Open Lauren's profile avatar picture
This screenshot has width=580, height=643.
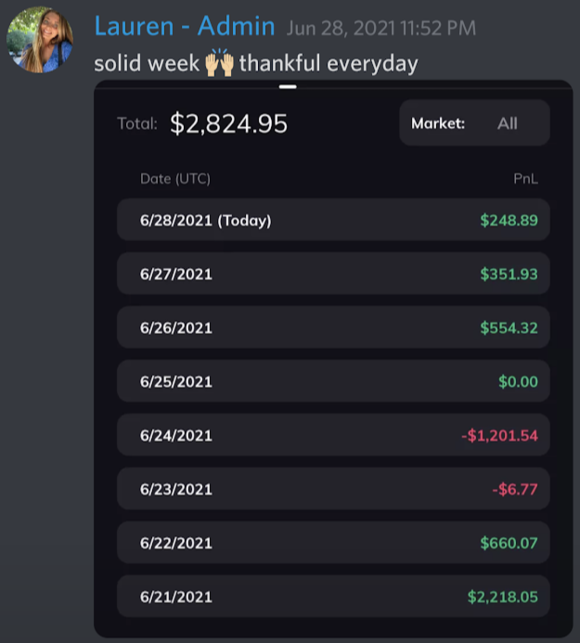40,40
